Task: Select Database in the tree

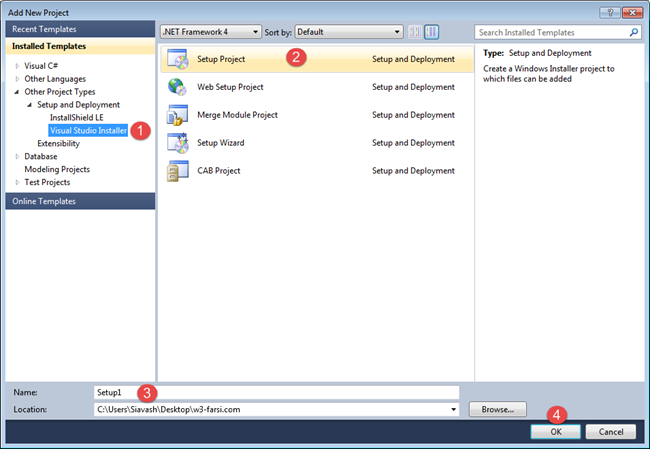Action: tap(41, 156)
